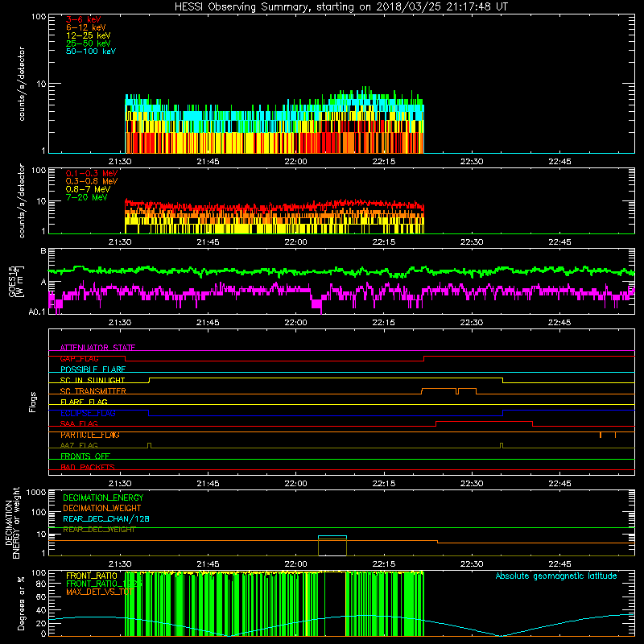Click the 12-25 keV legend label

(x=88, y=35)
